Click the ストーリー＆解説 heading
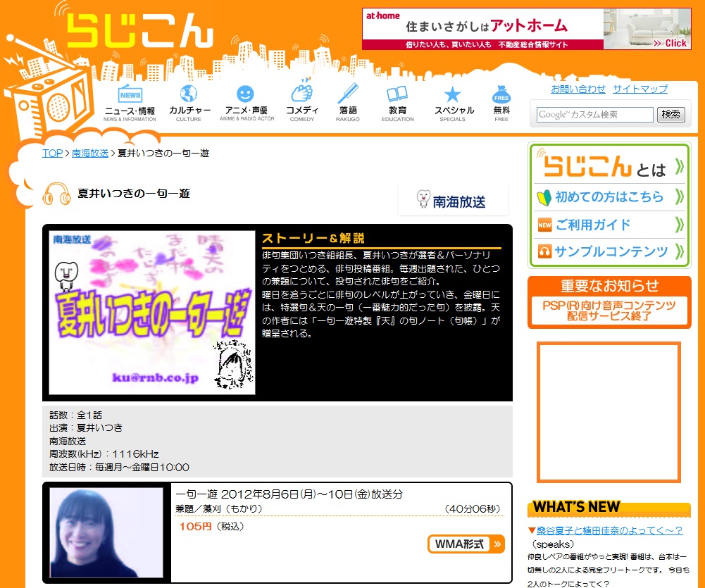 tap(313, 238)
